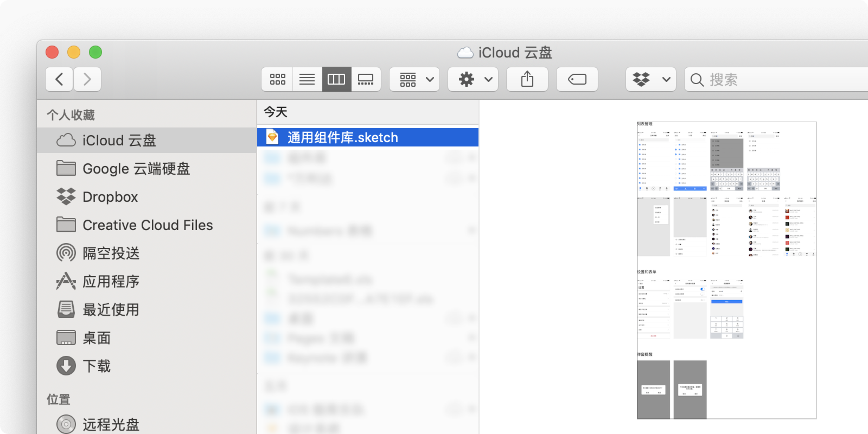Open 应用程序 (Applications) in sidebar

[111, 282]
